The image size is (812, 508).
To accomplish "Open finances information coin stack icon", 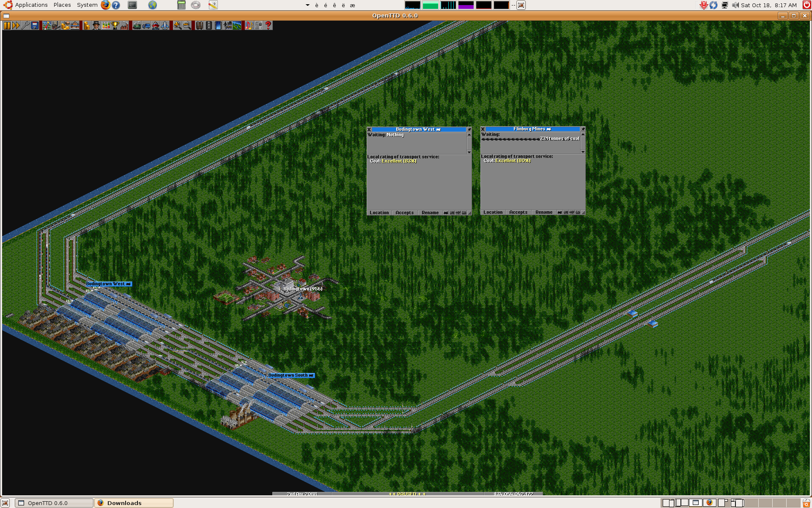I will pos(87,25).
